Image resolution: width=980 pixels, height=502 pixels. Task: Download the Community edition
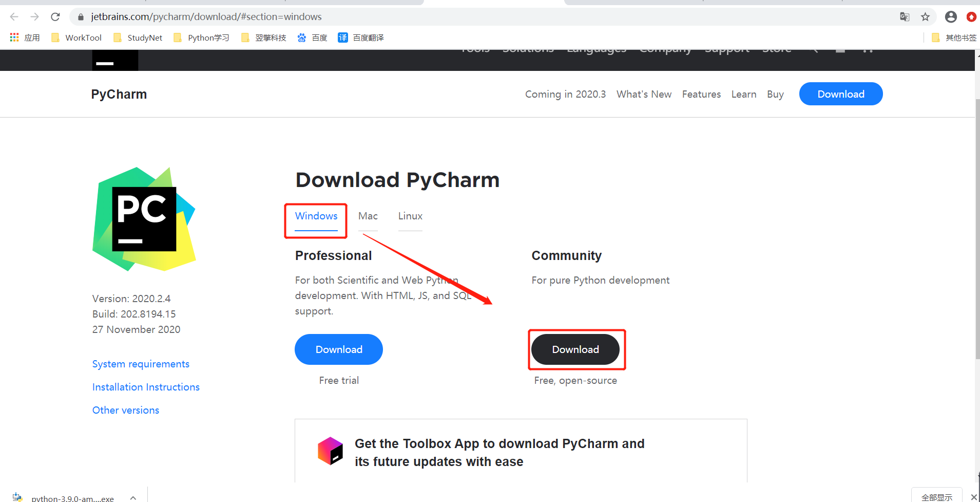click(575, 349)
